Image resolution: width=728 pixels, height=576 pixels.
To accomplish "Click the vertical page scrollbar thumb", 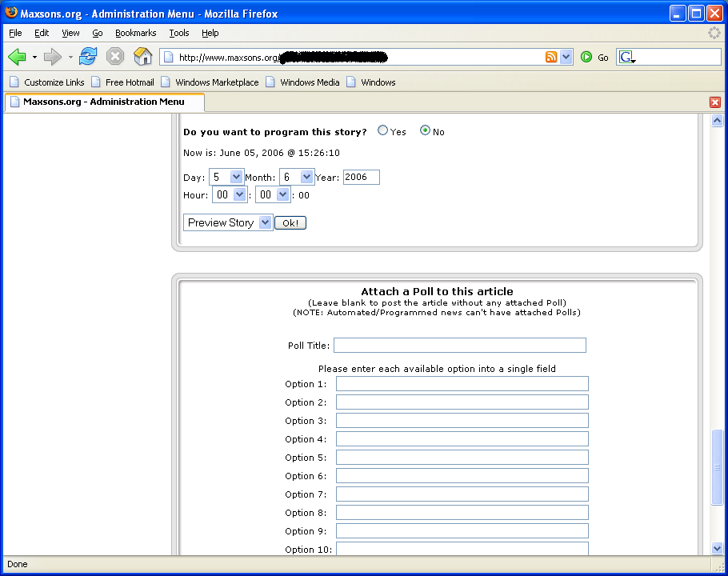I will click(717, 467).
